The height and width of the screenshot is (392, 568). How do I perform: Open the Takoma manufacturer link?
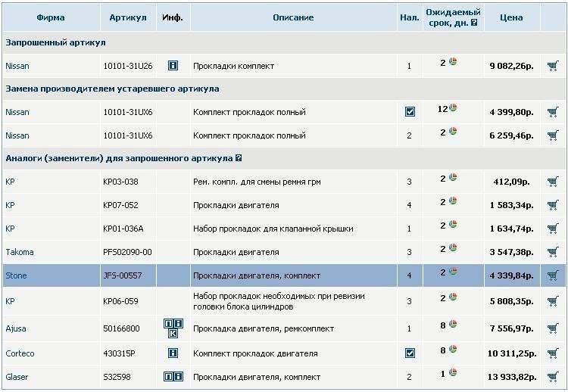(x=20, y=252)
